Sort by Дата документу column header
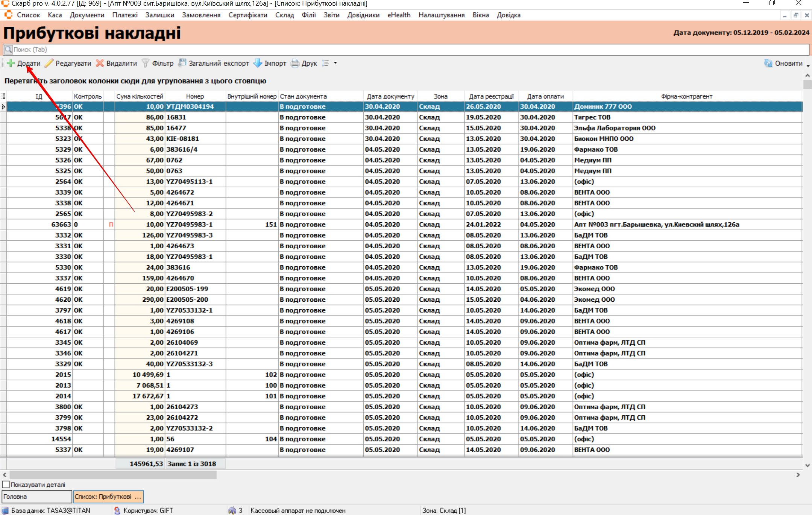 [x=390, y=96]
